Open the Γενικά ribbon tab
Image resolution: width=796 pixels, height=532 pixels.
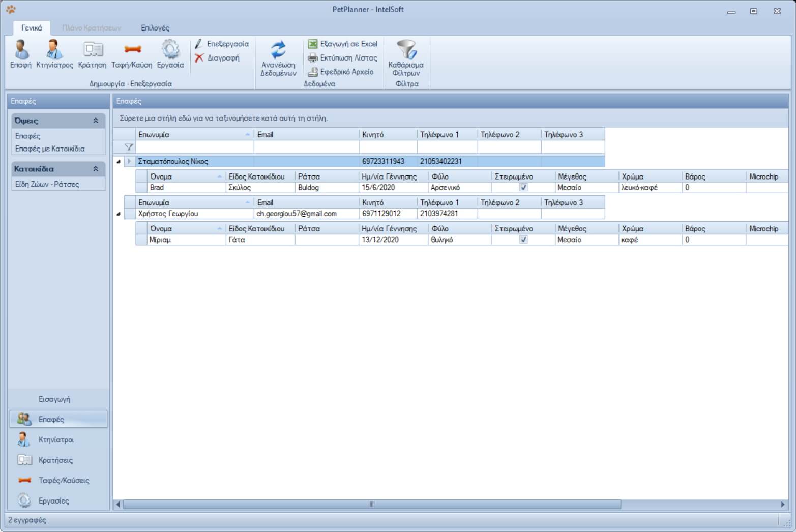click(32, 28)
